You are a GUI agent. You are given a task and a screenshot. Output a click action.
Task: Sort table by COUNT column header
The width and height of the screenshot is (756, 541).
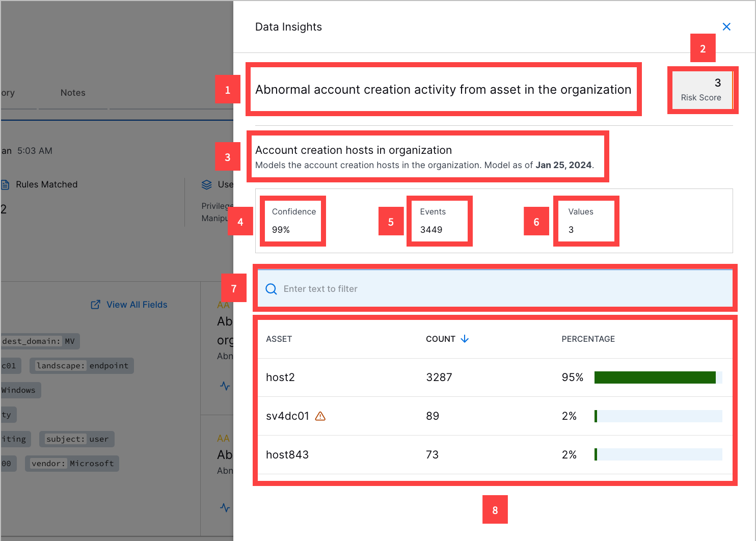pos(441,339)
